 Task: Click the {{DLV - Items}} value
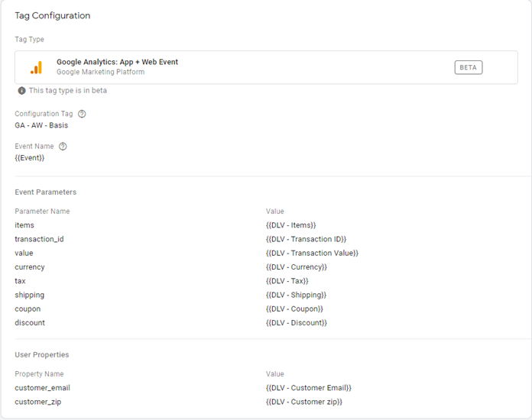(290, 225)
